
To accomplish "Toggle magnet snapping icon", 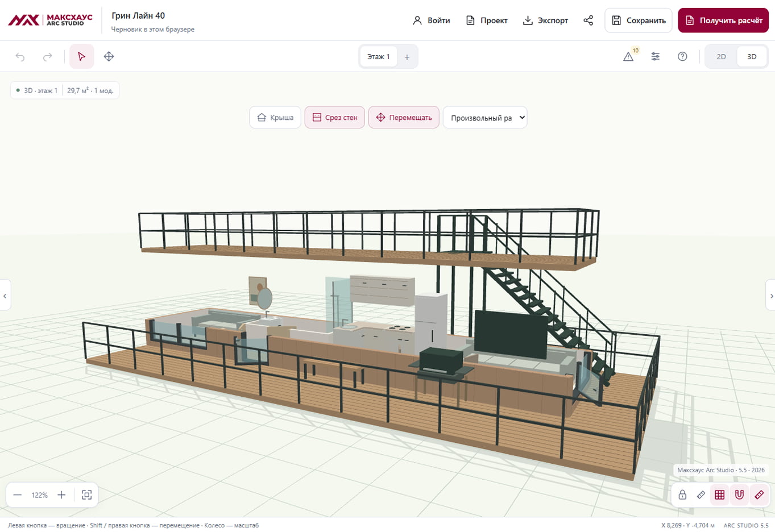I will (739, 495).
